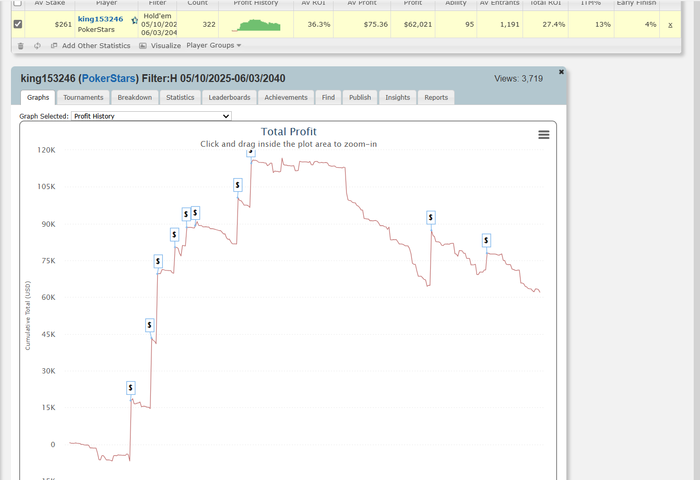Screen dimensions: 700x480
Task: Click the Early Finish value 4%
Action: (x=650, y=25)
